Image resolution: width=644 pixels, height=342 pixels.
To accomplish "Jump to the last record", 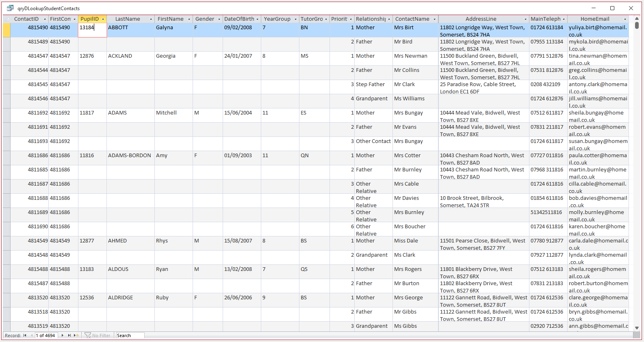I will [x=69, y=336].
